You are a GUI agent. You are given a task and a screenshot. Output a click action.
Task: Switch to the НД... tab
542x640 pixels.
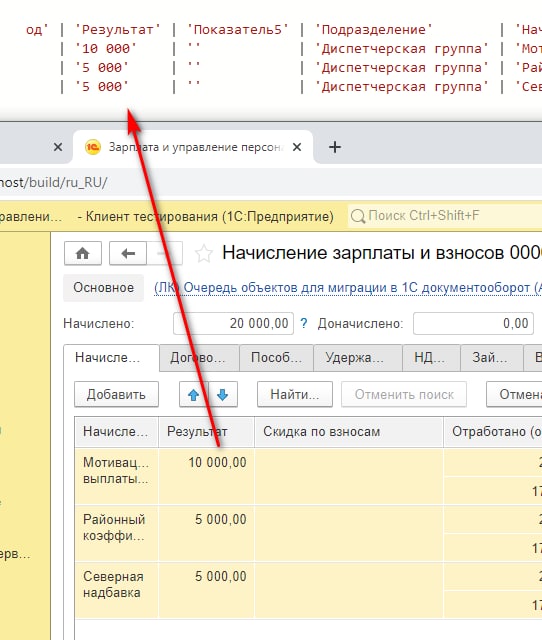(431, 358)
